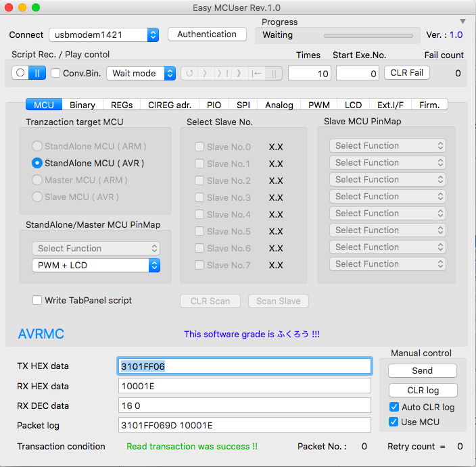Screen dimensions: 476x467
Task: Select the MCU tab
Action: (x=44, y=105)
